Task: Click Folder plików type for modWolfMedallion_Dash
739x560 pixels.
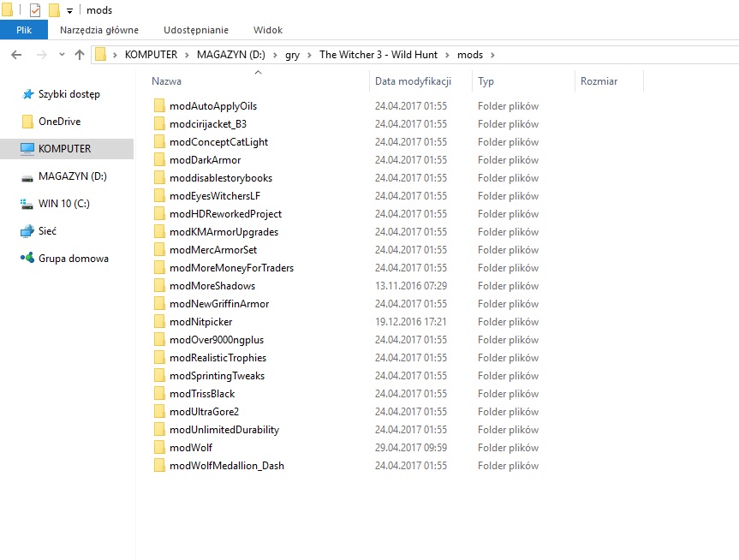Action: 508,466
